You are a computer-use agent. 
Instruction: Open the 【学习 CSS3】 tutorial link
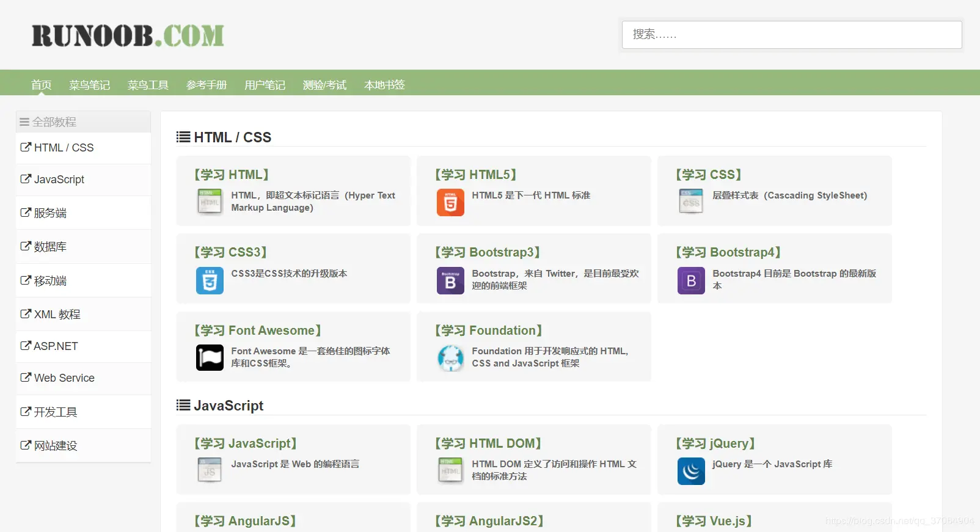coord(230,252)
